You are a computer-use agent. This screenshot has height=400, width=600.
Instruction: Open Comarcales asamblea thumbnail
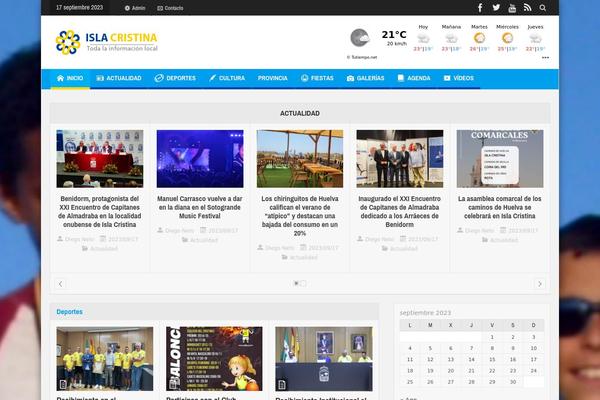[500, 158]
